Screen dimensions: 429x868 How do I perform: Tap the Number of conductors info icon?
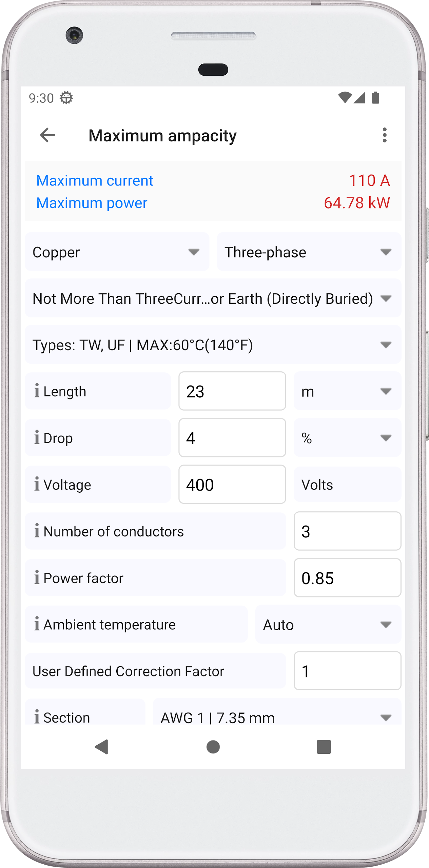click(x=37, y=531)
